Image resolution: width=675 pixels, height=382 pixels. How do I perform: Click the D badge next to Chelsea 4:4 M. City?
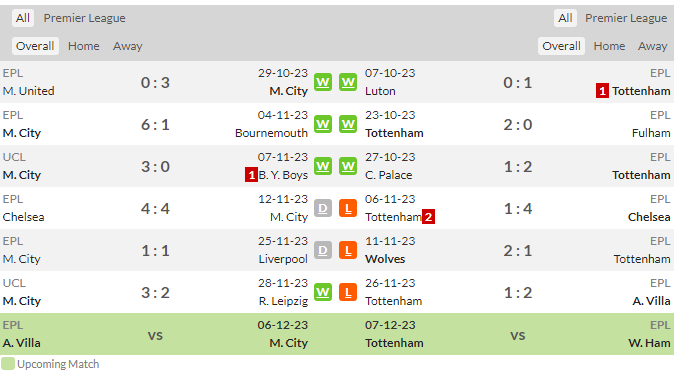(x=323, y=208)
